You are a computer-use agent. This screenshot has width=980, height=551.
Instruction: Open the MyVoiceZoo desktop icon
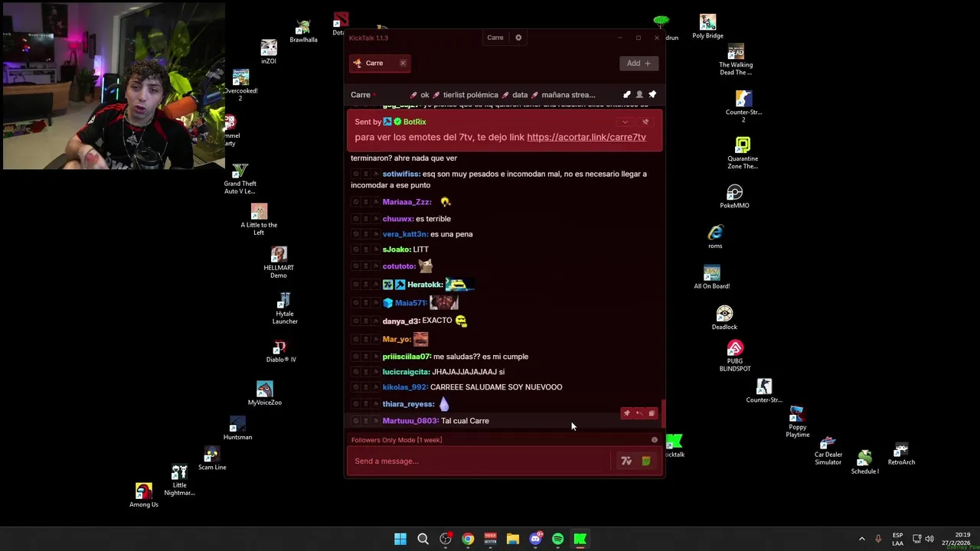point(264,393)
